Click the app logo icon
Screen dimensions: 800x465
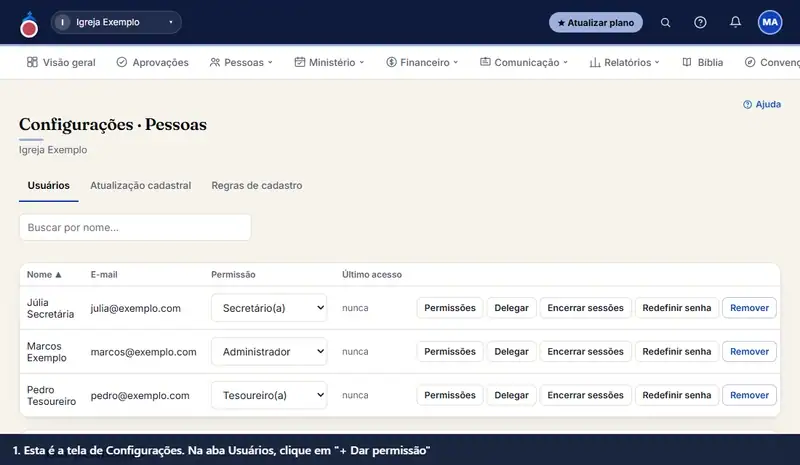[29, 25]
